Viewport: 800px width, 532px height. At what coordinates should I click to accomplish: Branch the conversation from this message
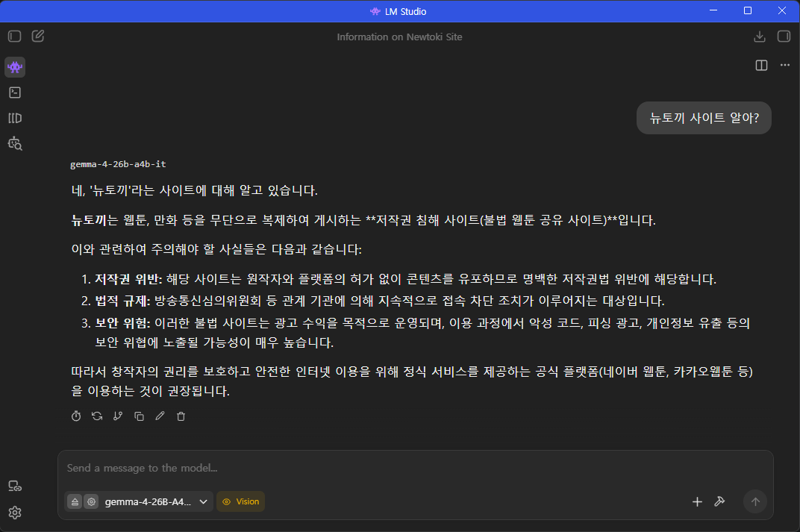tap(118, 416)
